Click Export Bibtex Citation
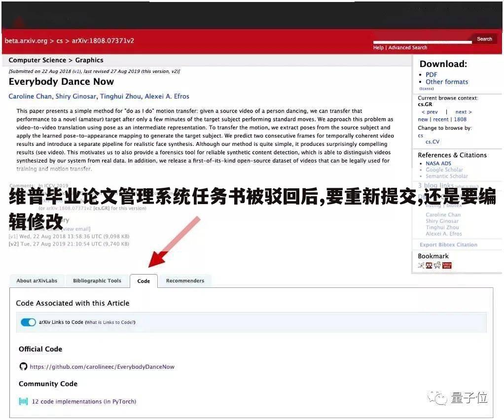The height and width of the screenshot is (420, 504). pos(448,245)
